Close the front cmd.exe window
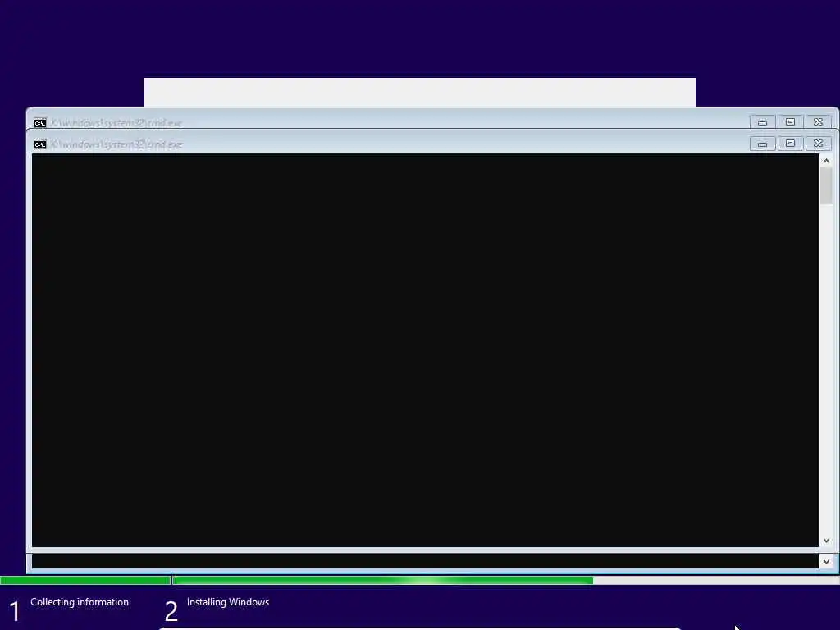The width and height of the screenshot is (840, 630). point(818,144)
